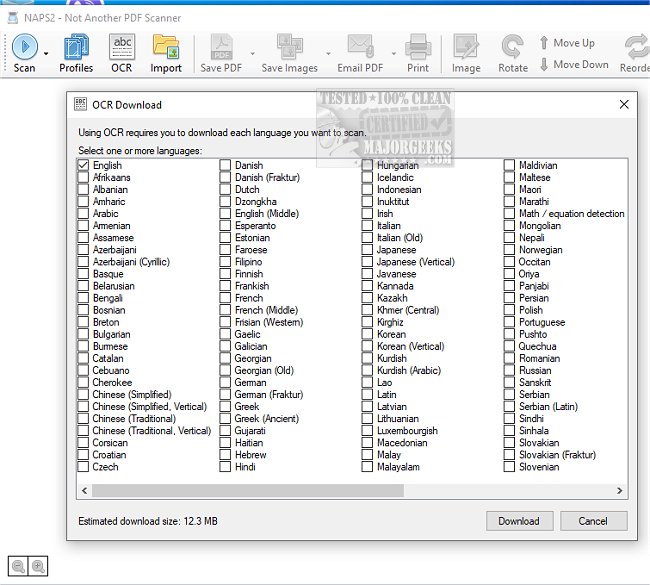Viewport: 650px width, 585px height.
Task: Open the Profiles manager
Action: pos(76,53)
